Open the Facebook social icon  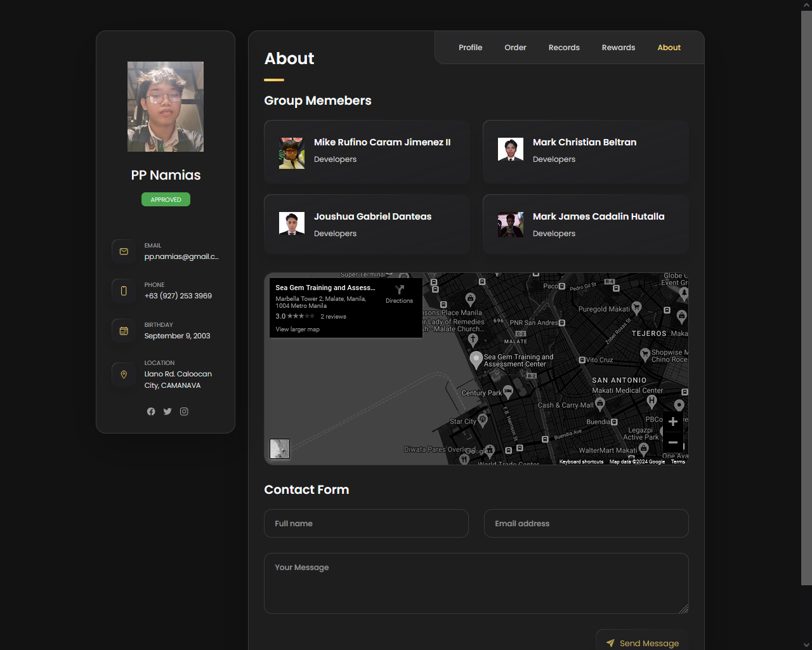click(151, 411)
